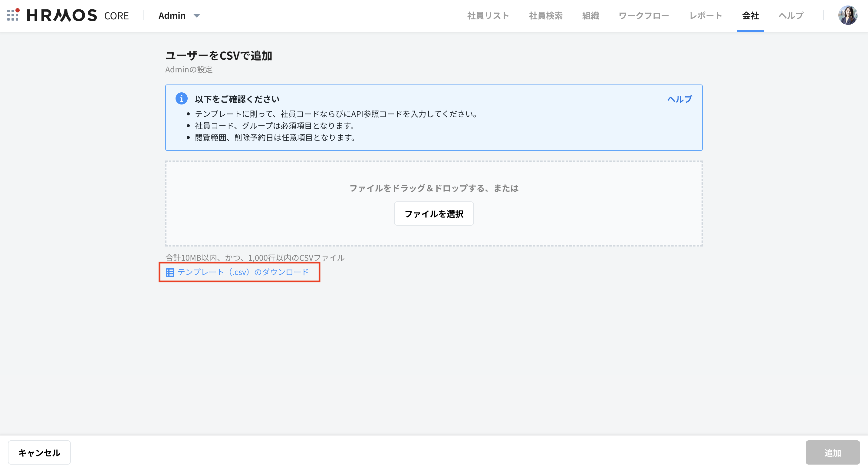Viewport: 868px width, 467px height.
Task: Click the 追加 button
Action: click(x=833, y=452)
